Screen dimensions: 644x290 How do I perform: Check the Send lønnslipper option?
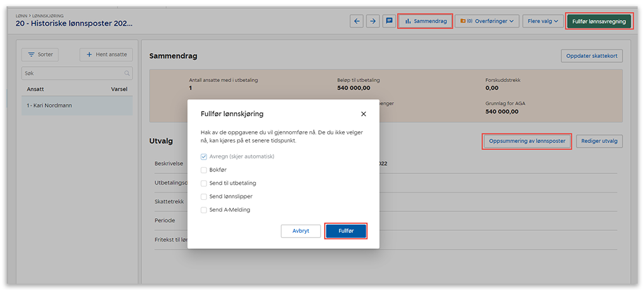coord(204,196)
